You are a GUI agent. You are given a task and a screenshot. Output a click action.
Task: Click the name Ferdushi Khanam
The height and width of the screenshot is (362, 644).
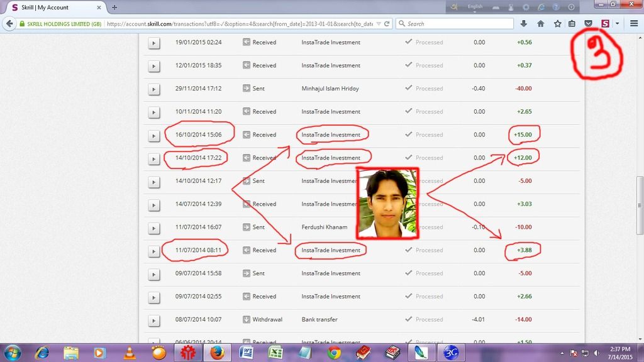[x=325, y=227]
